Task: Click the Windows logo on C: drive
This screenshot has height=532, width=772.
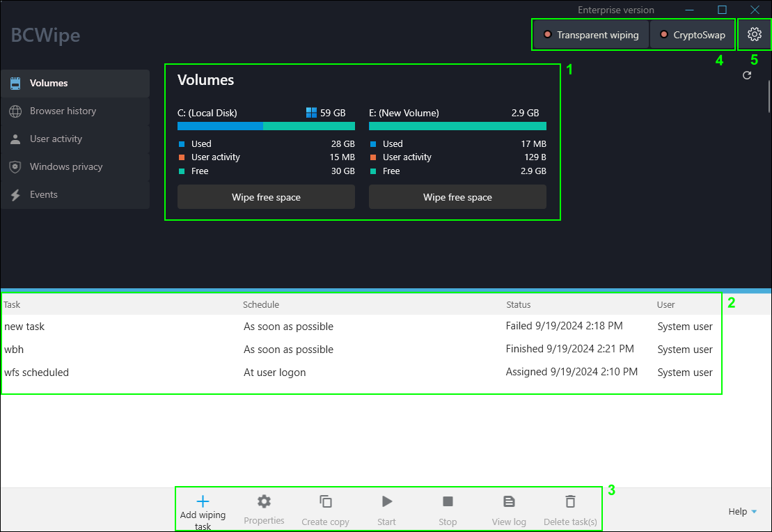Action: (311, 113)
